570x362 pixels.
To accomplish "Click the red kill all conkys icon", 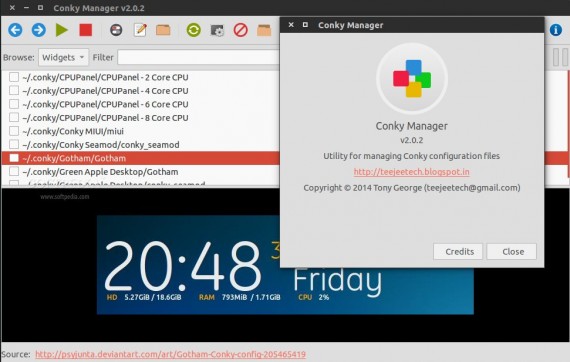I will pyautogui.click(x=241, y=30).
